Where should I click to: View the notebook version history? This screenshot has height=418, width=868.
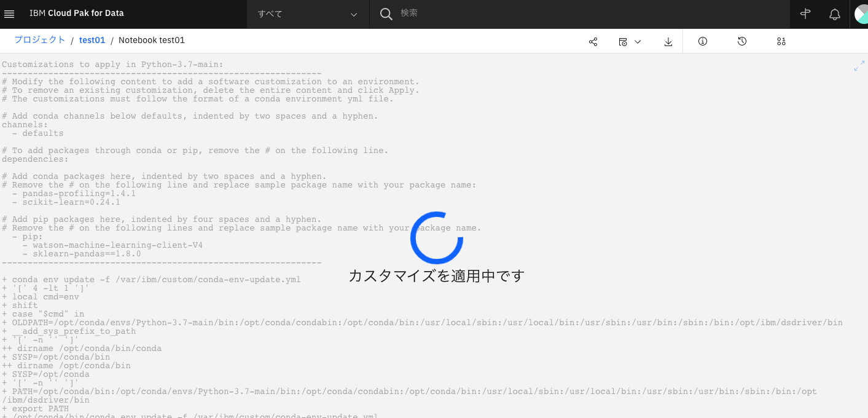coord(742,41)
